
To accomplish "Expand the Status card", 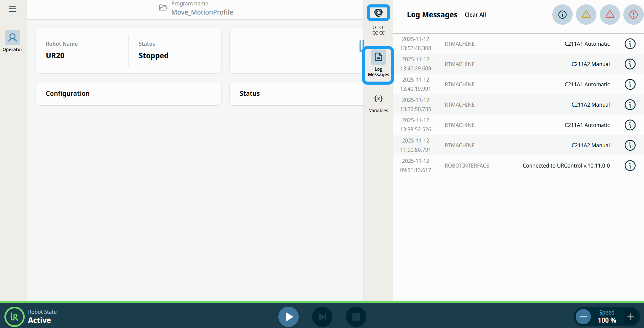I will coord(296,93).
